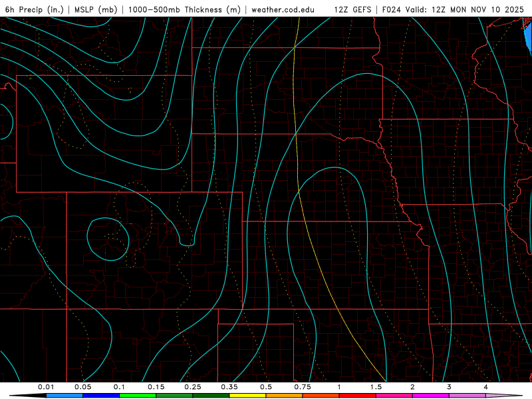Click the dark blue 0.05–0.1 color swatch
Viewport: 532px width, 399px height.
click(x=101, y=396)
